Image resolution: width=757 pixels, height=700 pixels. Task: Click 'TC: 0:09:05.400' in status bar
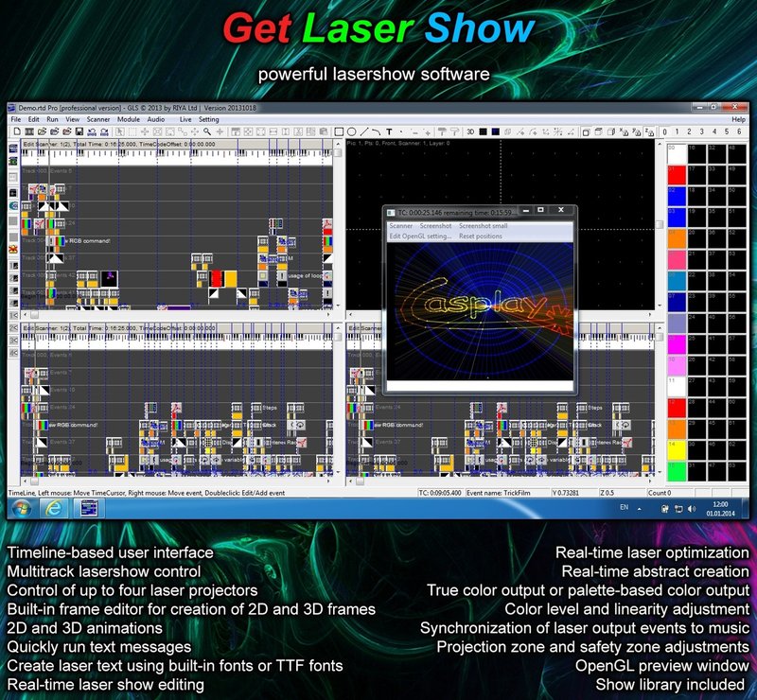click(x=440, y=493)
